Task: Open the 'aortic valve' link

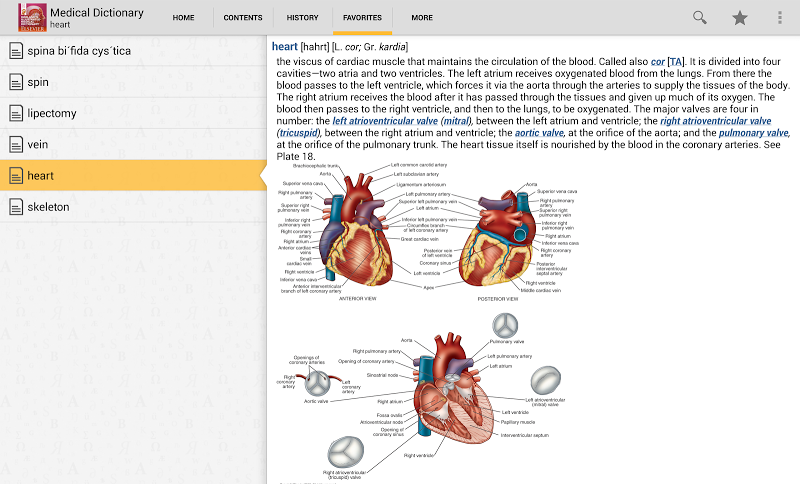Action: [539, 133]
